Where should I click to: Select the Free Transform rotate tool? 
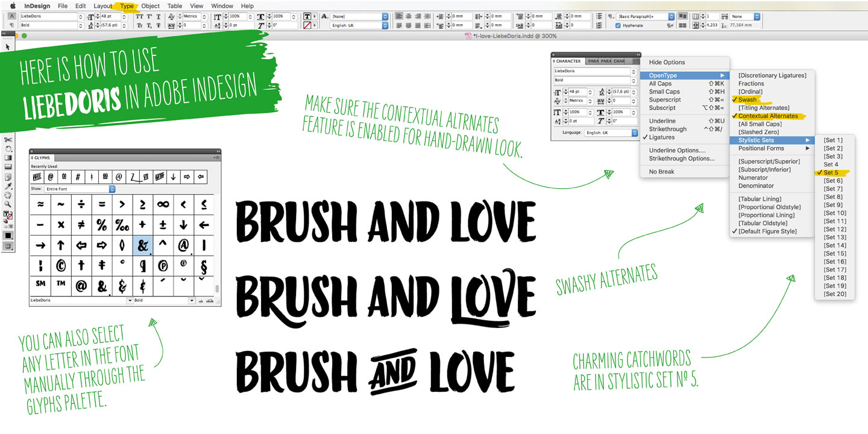click(x=8, y=149)
